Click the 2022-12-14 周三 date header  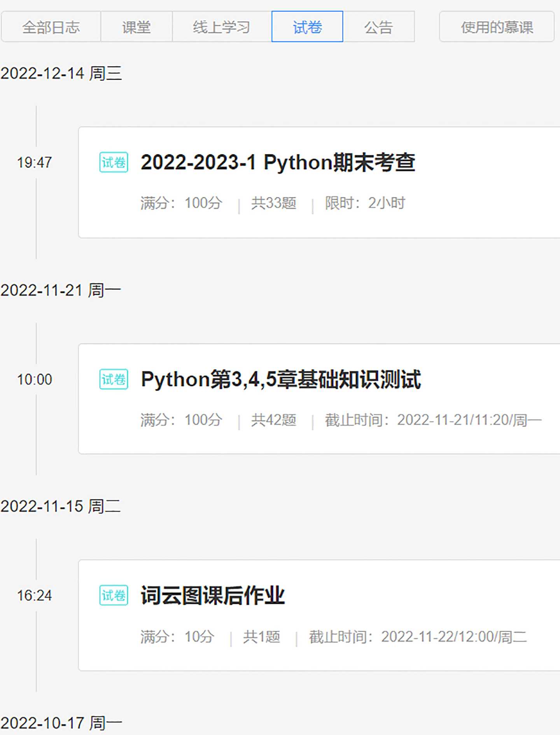point(61,73)
